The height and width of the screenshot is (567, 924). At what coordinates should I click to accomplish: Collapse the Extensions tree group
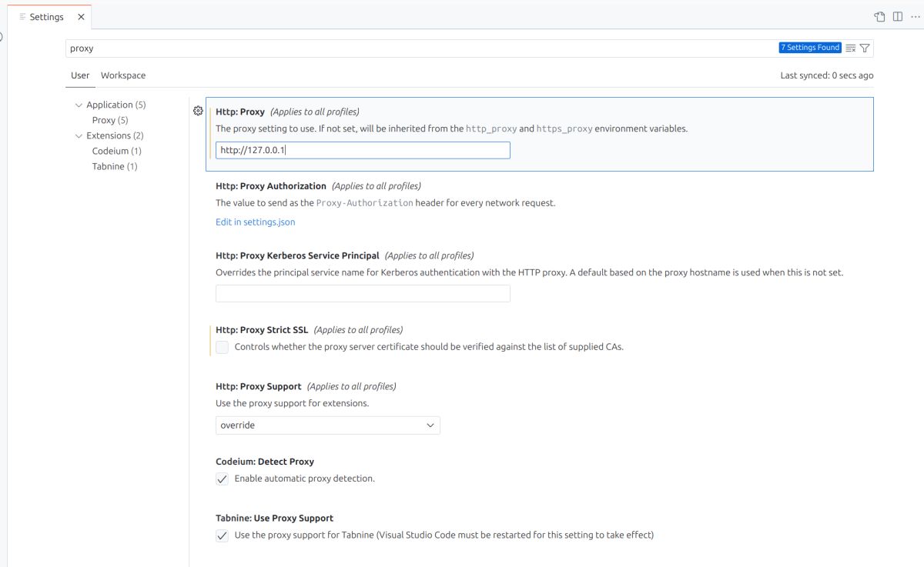coord(79,135)
